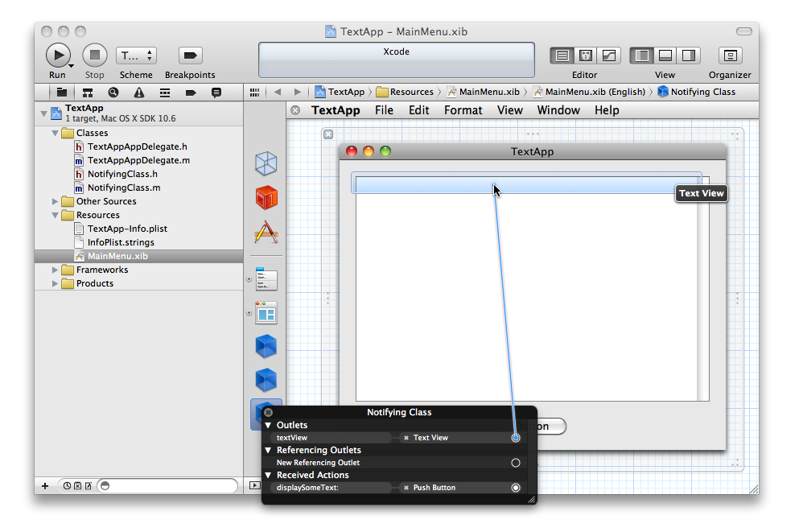Image resolution: width=799 pixels, height=532 pixels.
Task: Select the Assistant editor icon
Action: click(586, 56)
